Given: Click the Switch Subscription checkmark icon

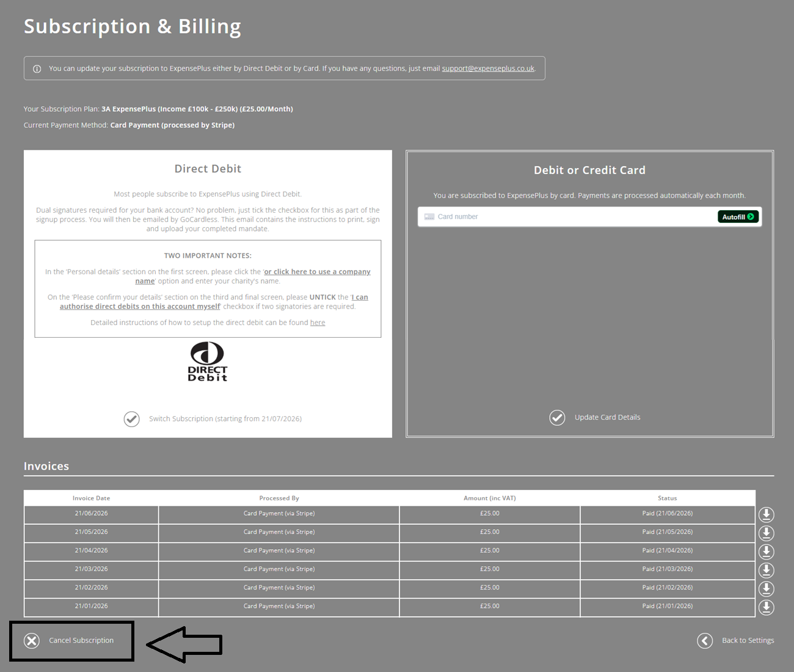Looking at the screenshot, I should tap(131, 418).
